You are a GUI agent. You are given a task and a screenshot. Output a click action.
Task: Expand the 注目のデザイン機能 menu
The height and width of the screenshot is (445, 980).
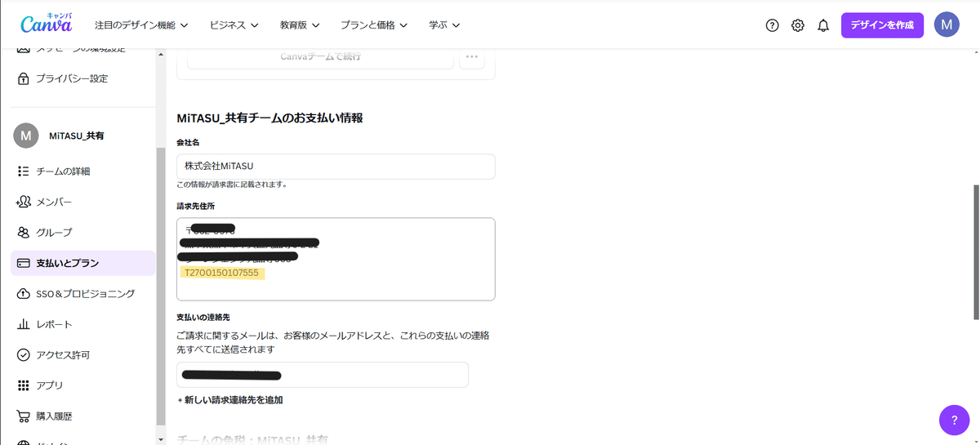[141, 25]
